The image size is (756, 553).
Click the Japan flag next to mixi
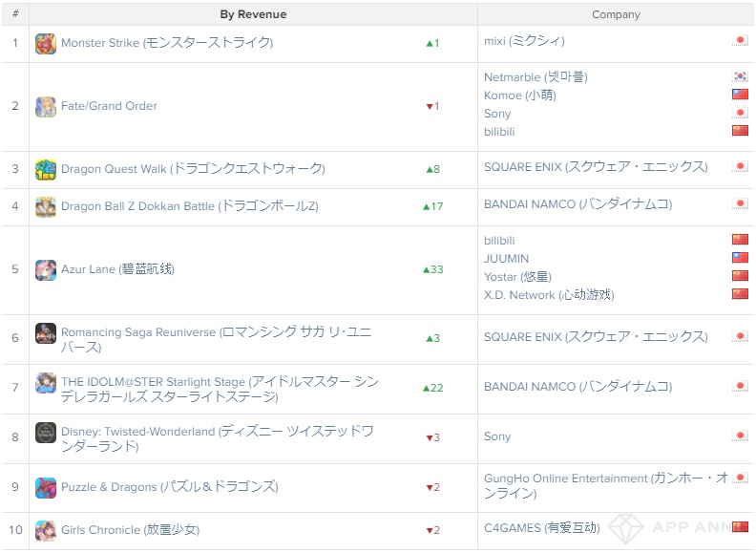tap(740, 40)
